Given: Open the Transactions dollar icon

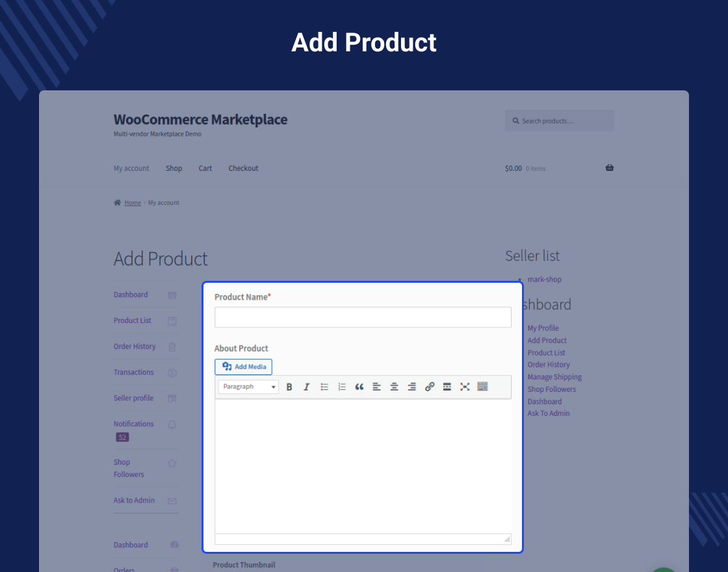Looking at the screenshot, I should click(172, 372).
